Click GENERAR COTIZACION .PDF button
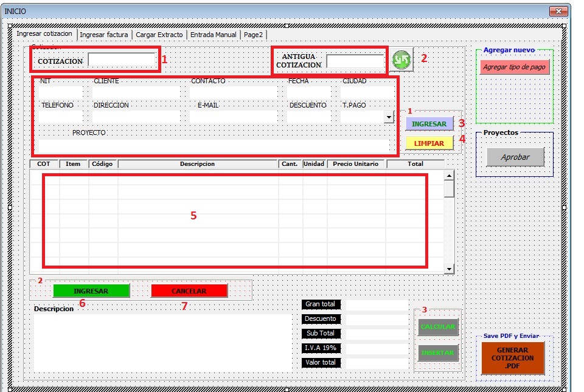The image size is (584, 392). [512, 358]
